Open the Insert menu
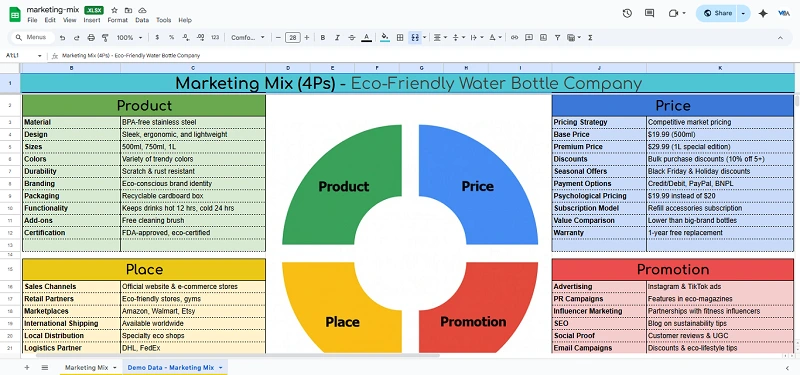This screenshot has width=800, height=375. pyautogui.click(x=92, y=20)
